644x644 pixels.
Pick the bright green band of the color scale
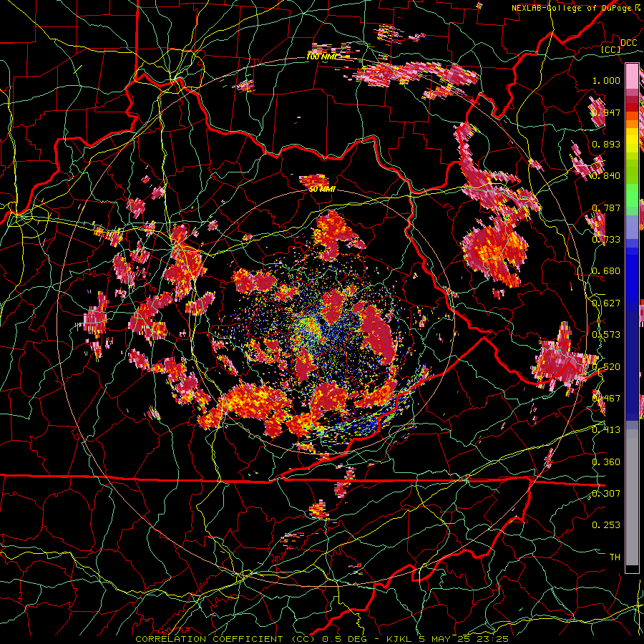[632, 195]
